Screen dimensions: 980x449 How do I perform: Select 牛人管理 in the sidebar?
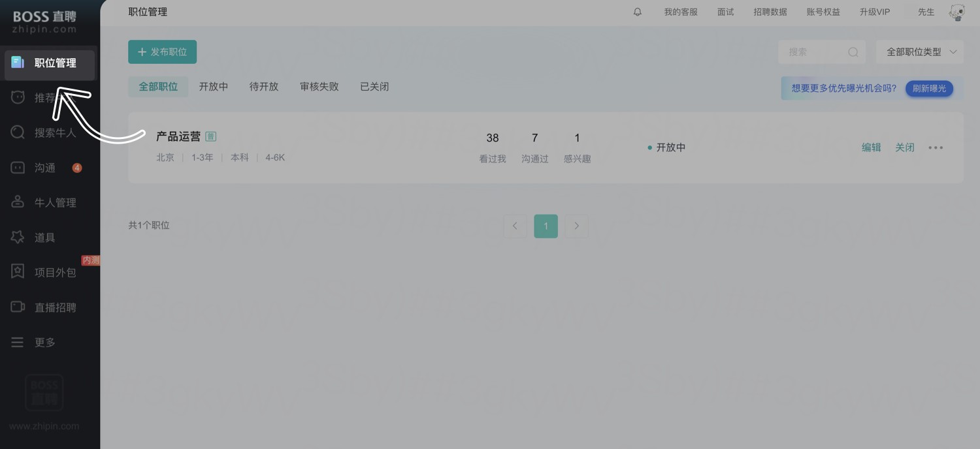[x=46, y=202]
